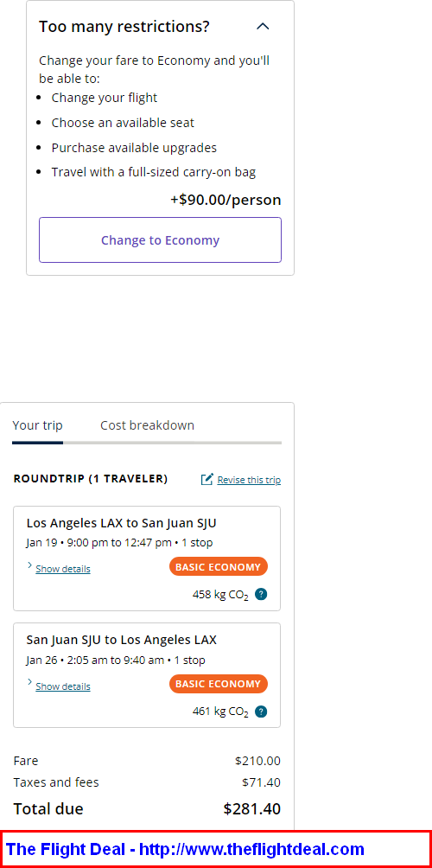Click the Revise this trip link
The width and height of the screenshot is (432, 868).
point(249,480)
